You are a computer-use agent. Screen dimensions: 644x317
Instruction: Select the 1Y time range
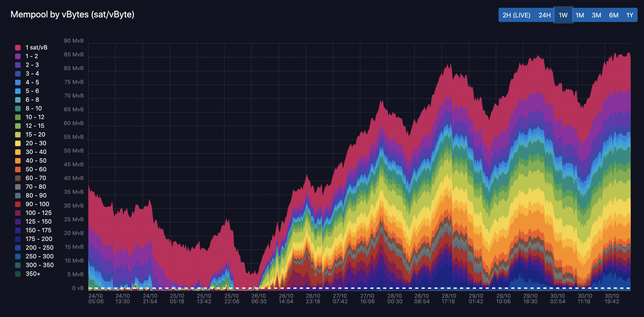tap(630, 15)
